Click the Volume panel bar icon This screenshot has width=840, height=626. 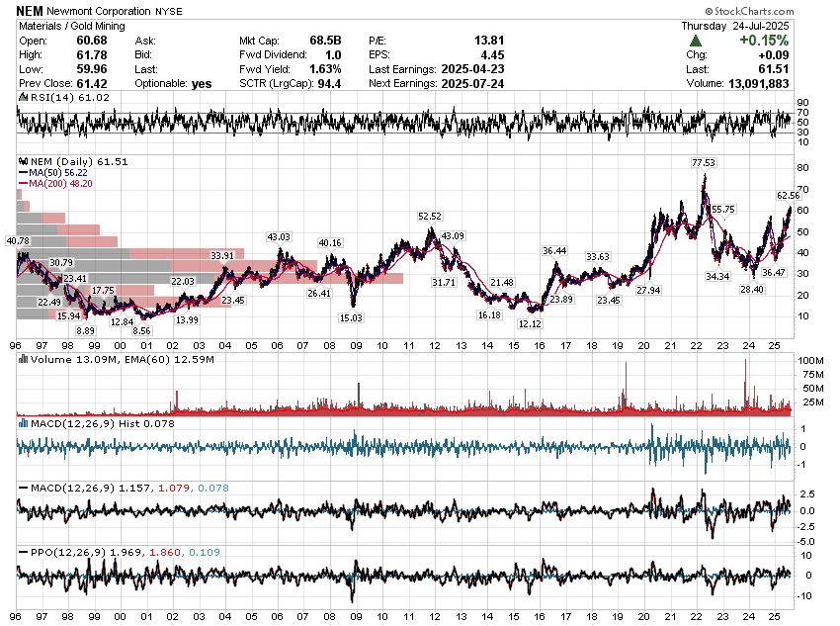coord(23,359)
